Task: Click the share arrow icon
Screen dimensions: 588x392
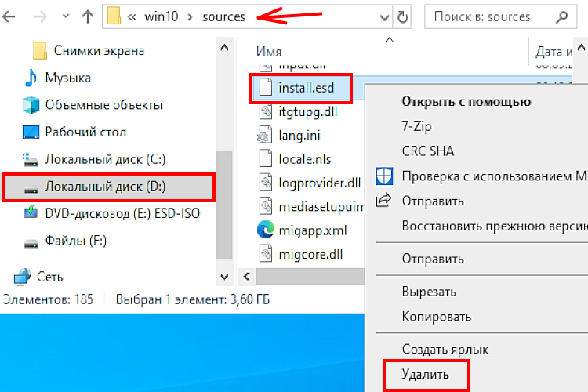Action: [383, 201]
